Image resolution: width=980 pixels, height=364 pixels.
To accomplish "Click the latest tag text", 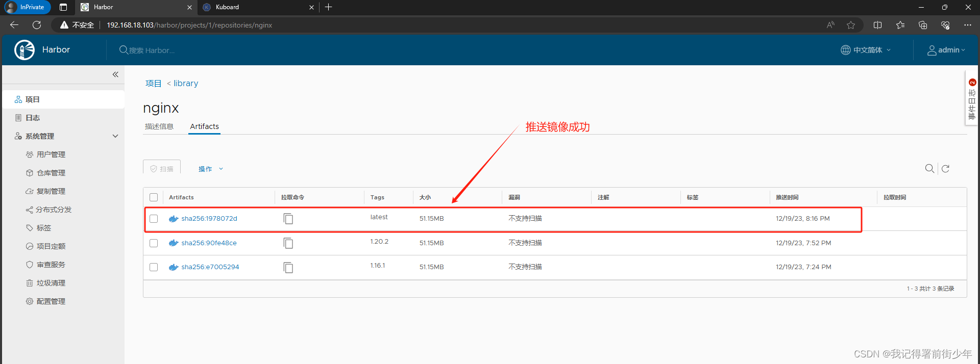I will 379,217.
